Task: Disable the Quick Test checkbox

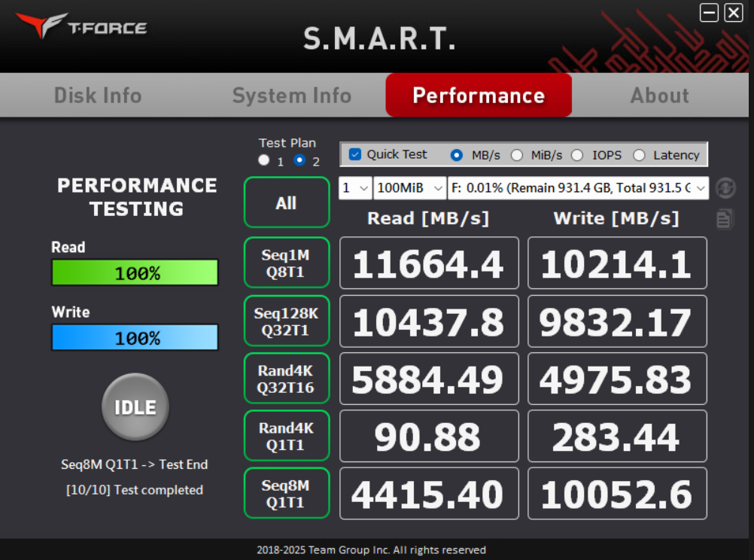Action: tap(354, 154)
